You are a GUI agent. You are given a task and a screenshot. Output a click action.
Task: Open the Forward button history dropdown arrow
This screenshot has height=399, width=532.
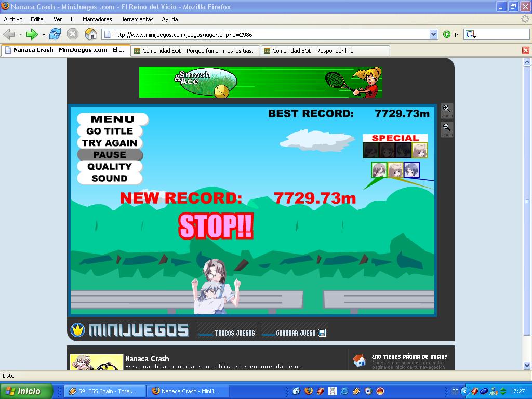(x=44, y=34)
